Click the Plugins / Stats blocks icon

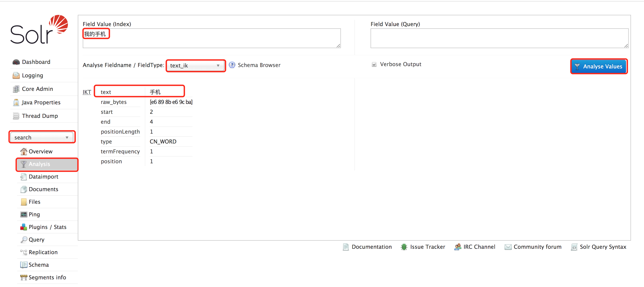24,227
